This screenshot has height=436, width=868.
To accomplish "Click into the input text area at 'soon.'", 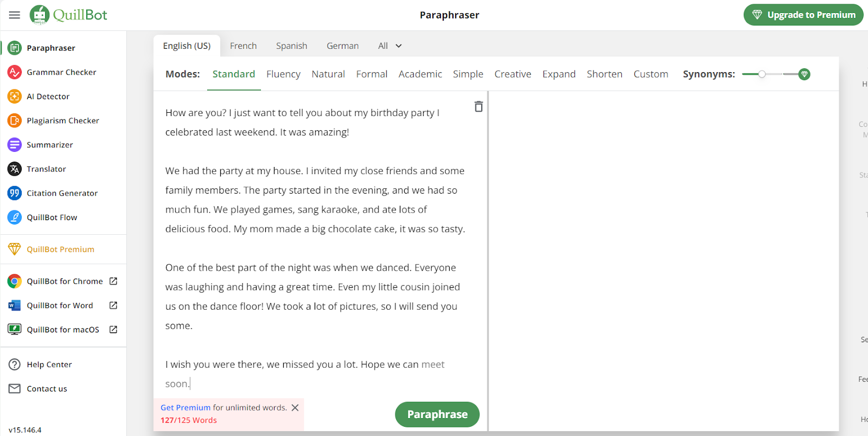I will [177, 384].
